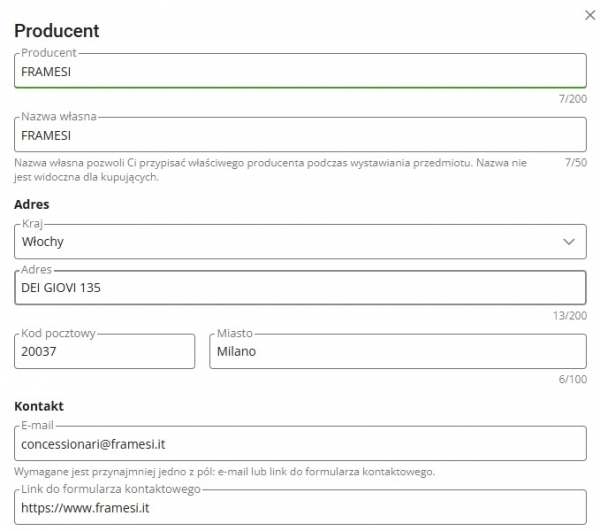Image resolution: width=600 pixels, height=531 pixels.
Task: Click the 6/100 city character counter
Action: [572, 379]
